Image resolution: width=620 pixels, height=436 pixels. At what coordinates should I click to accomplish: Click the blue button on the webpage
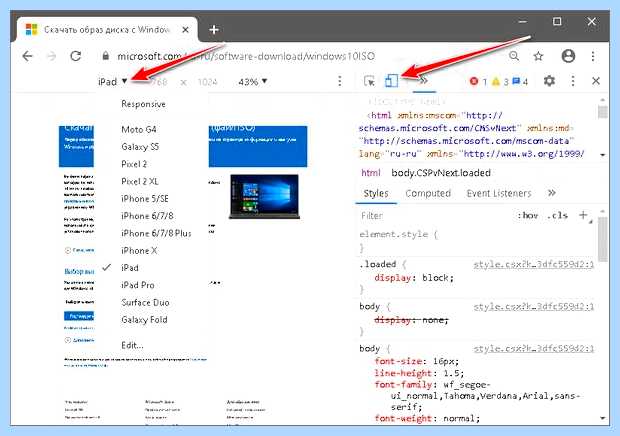tap(79, 316)
